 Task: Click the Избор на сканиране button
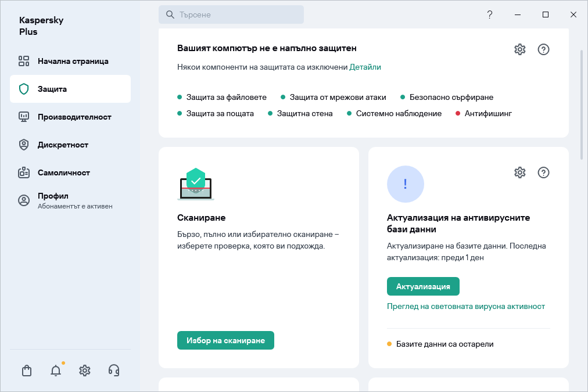point(225,340)
